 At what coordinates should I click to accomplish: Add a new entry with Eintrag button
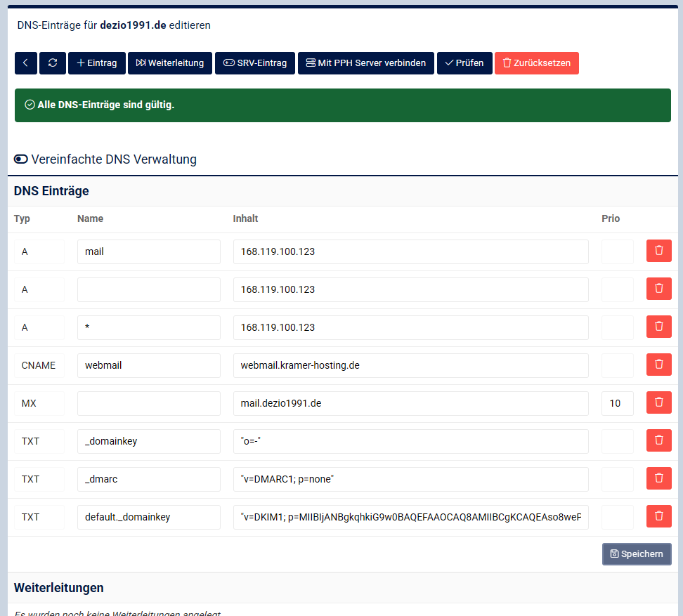[x=97, y=63]
